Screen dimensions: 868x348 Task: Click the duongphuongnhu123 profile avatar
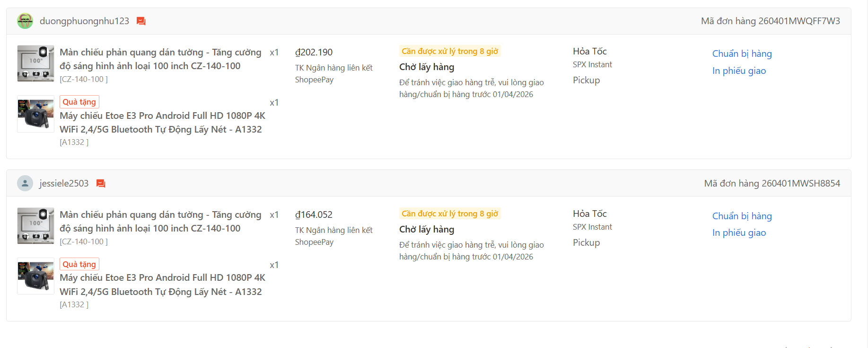point(25,21)
